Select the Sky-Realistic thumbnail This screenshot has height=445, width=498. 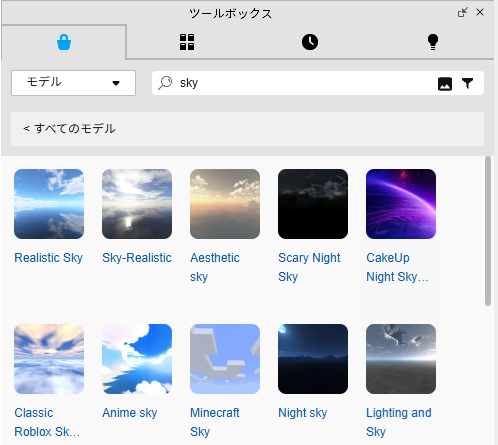(x=137, y=204)
